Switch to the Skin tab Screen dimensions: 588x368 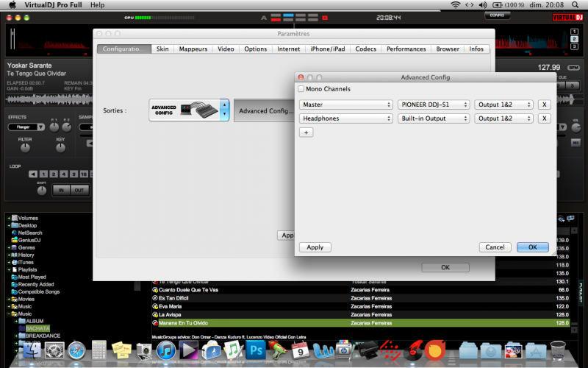(162, 49)
